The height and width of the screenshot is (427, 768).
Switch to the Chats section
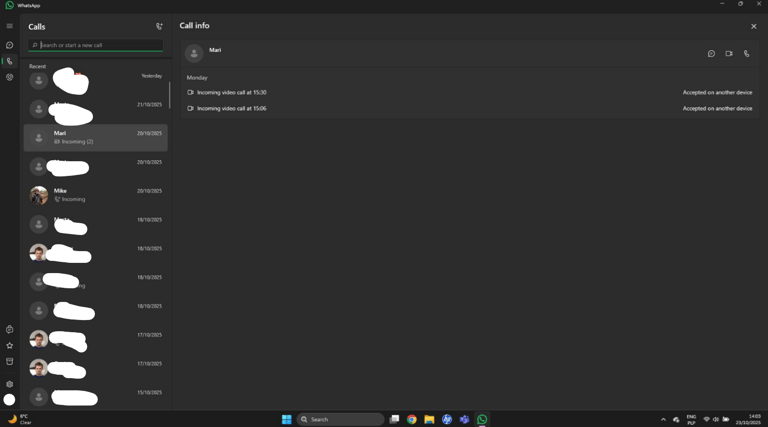coord(9,45)
